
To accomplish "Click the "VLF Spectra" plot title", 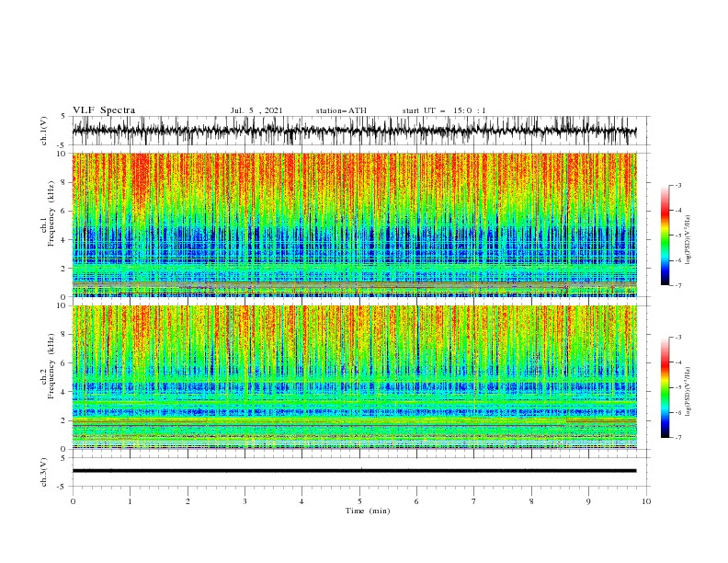I will (104, 110).
